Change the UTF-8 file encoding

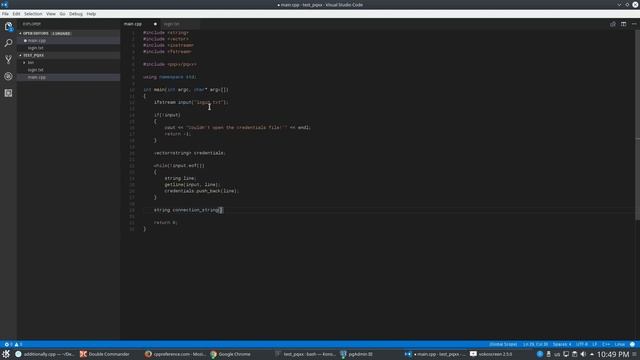(582, 344)
